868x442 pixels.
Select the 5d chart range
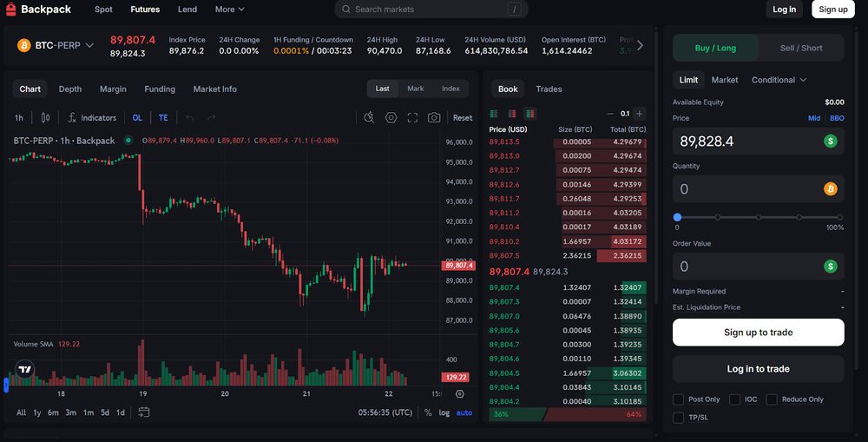tap(105, 412)
